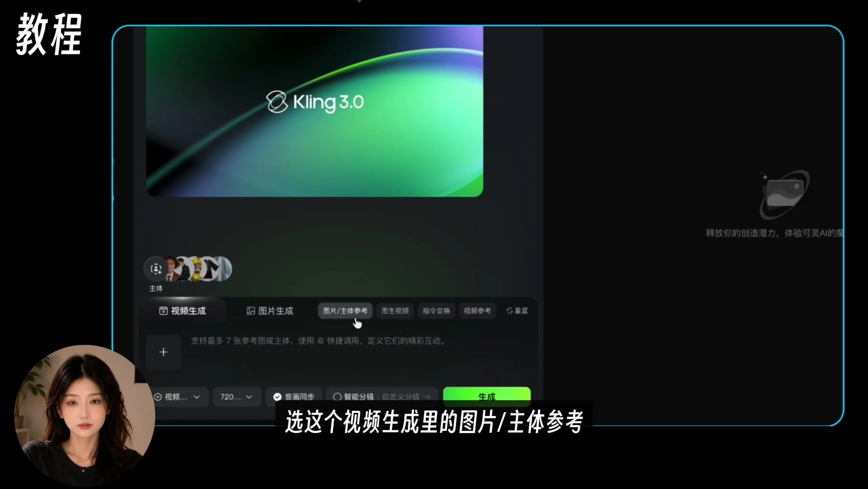Image resolution: width=868 pixels, height=489 pixels.
Task: Select the man in suit subject thumbnail
Action: point(173,269)
